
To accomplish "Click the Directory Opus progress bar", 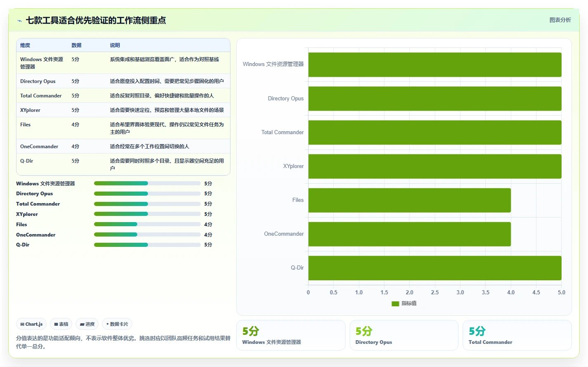I will click(x=147, y=194).
